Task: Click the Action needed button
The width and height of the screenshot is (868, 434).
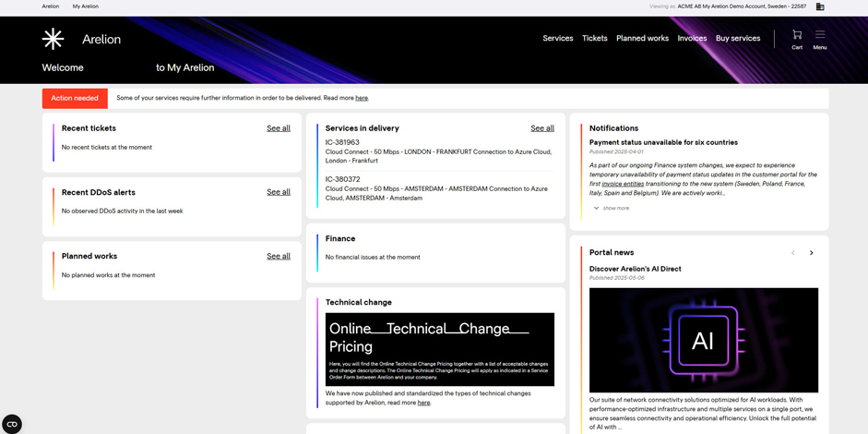Action: [75, 98]
